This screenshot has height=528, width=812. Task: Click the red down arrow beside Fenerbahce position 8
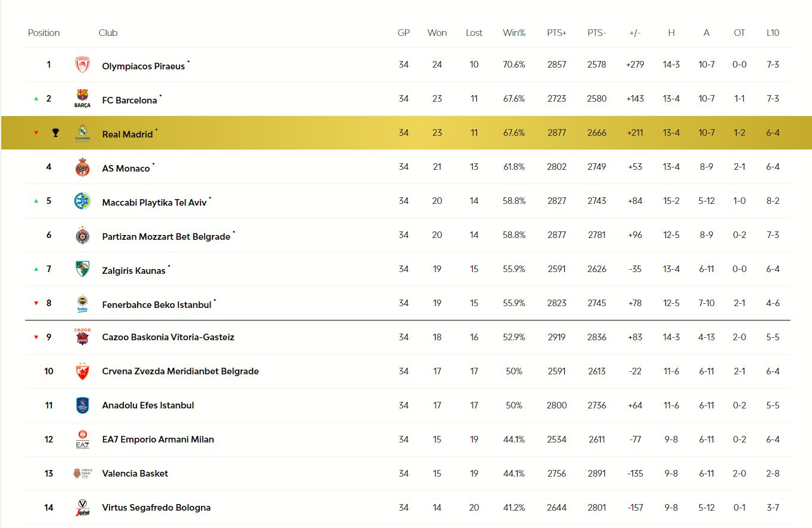(x=36, y=303)
